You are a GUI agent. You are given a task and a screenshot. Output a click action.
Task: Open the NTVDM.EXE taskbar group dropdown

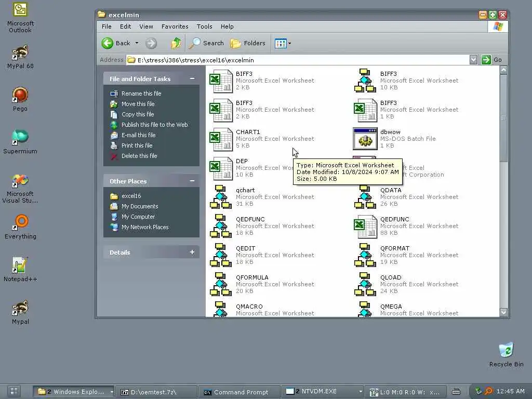click(361, 392)
